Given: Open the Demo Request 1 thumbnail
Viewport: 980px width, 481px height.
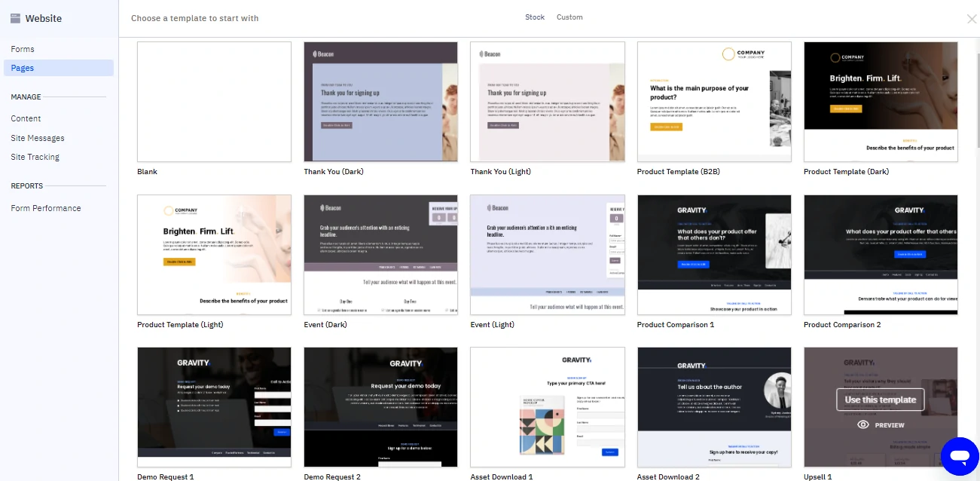Looking at the screenshot, I should pos(214,407).
